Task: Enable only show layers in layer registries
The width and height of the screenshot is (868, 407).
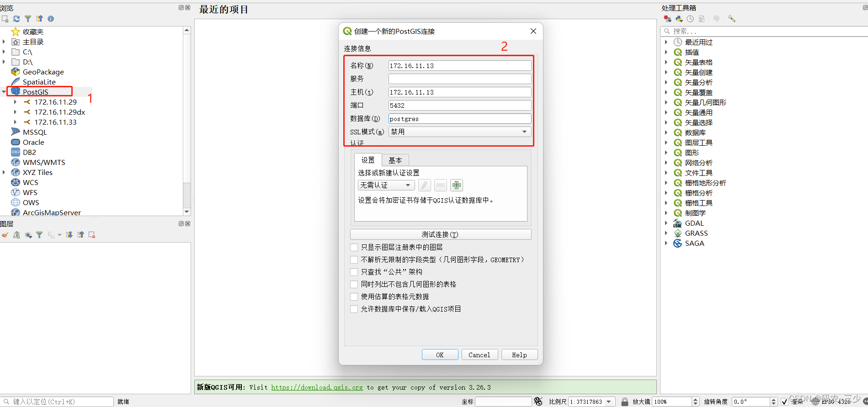Action: point(354,247)
